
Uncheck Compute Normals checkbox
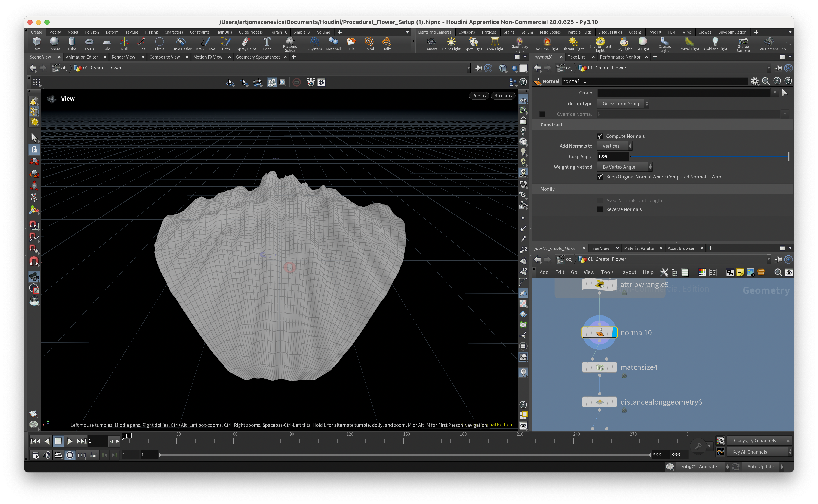pos(600,136)
